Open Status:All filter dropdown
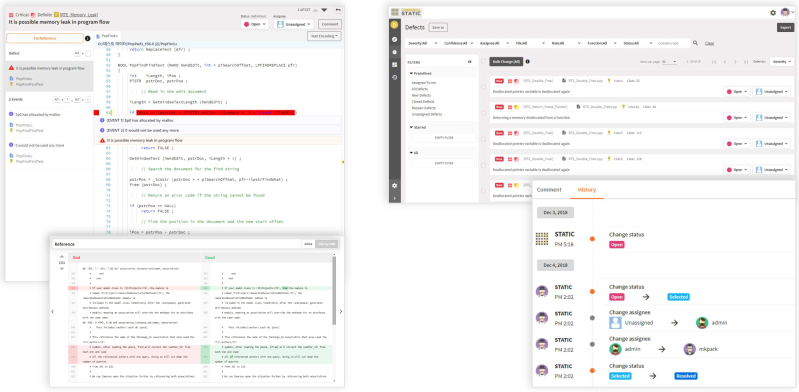 638,43
